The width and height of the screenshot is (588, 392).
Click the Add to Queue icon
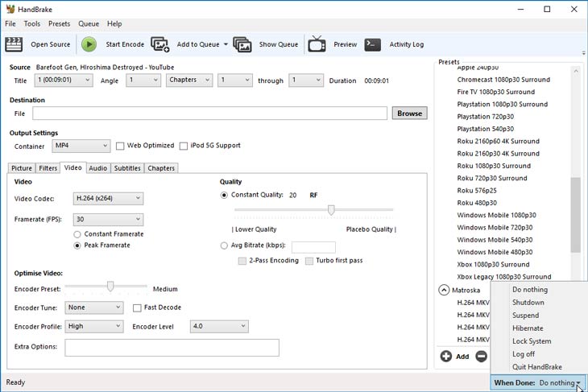pyautogui.click(x=160, y=44)
